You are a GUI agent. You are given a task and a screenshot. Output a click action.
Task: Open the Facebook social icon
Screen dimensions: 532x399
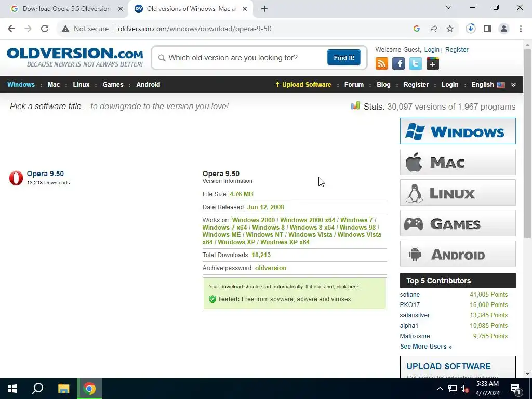pos(398,63)
